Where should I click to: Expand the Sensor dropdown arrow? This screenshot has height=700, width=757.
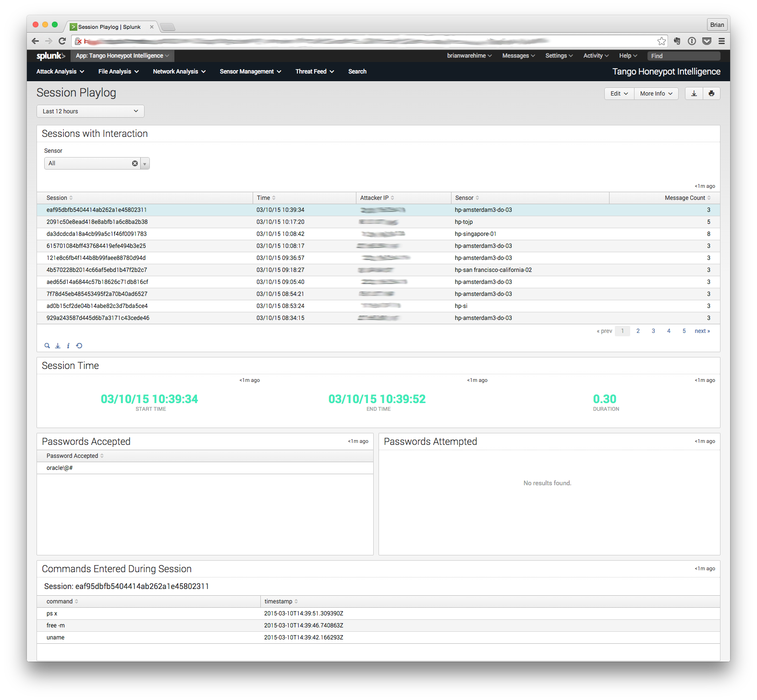point(145,164)
